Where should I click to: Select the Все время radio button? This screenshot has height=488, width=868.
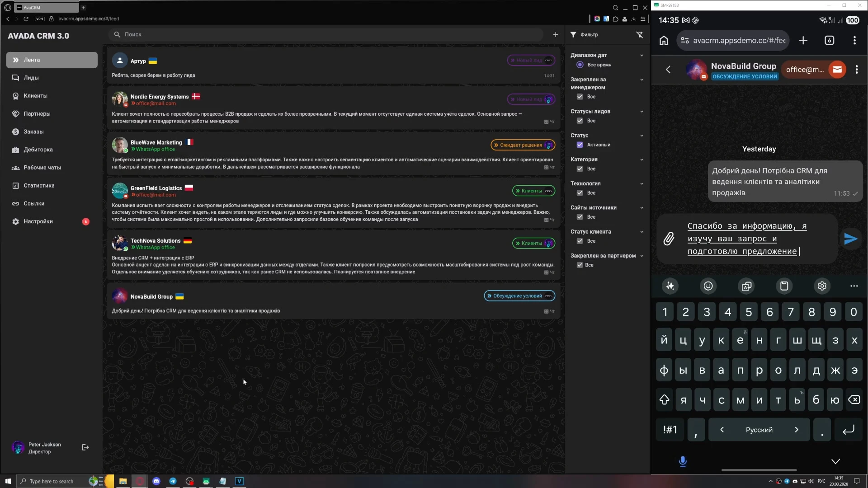pyautogui.click(x=580, y=65)
